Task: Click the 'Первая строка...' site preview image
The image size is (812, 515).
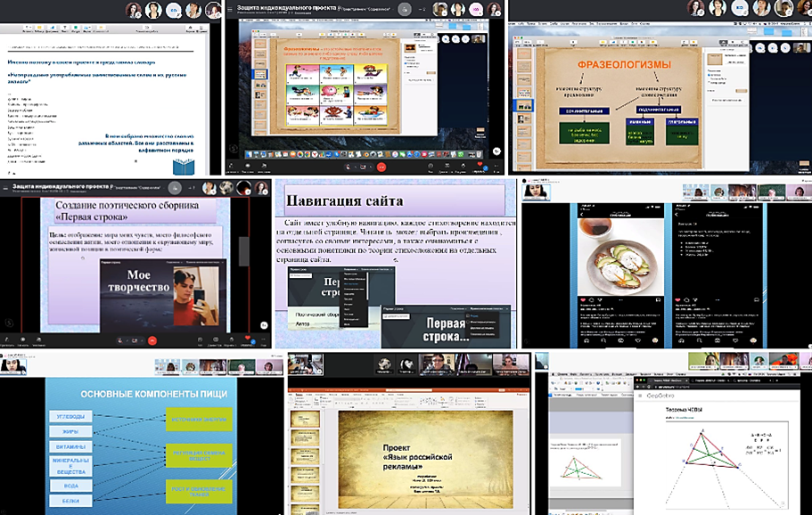Action: [x=446, y=325]
